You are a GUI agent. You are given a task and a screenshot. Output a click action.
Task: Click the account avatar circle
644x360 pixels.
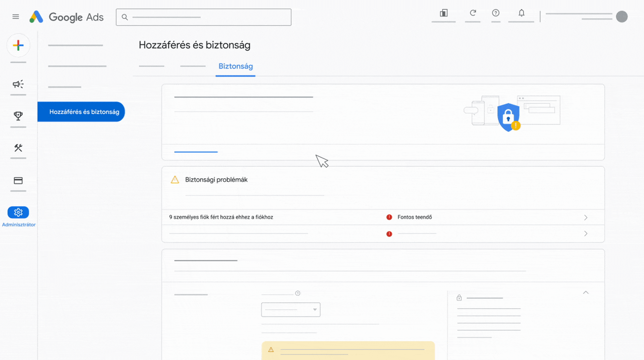622,16
